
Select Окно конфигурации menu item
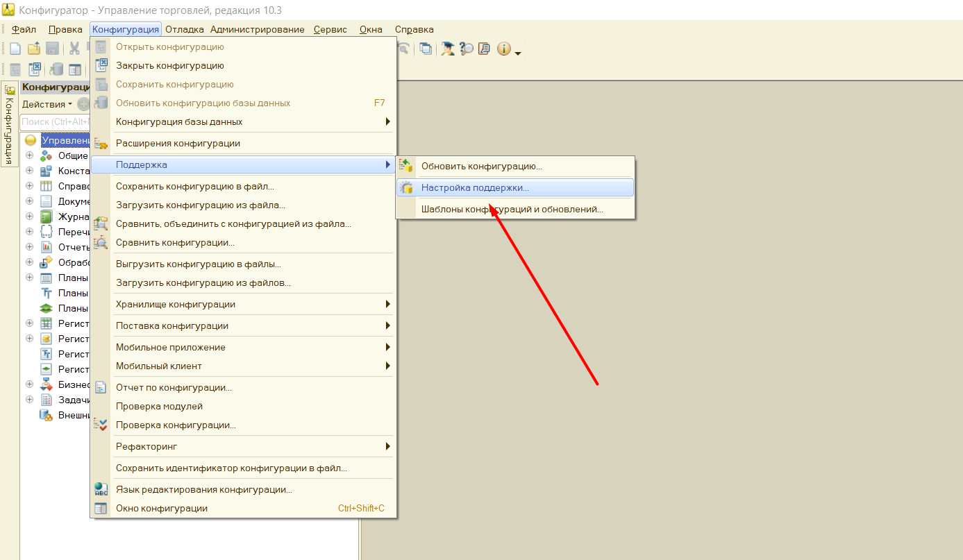click(243, 509)
